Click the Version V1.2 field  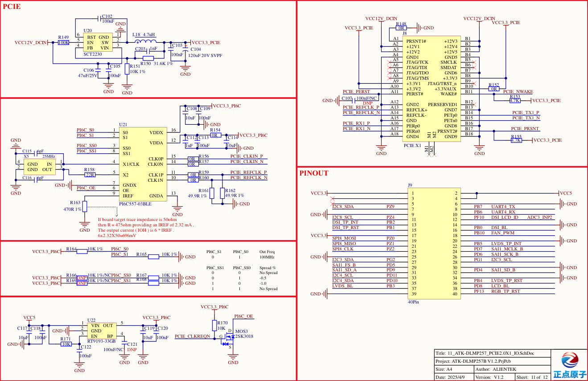(x=494, y=377)
